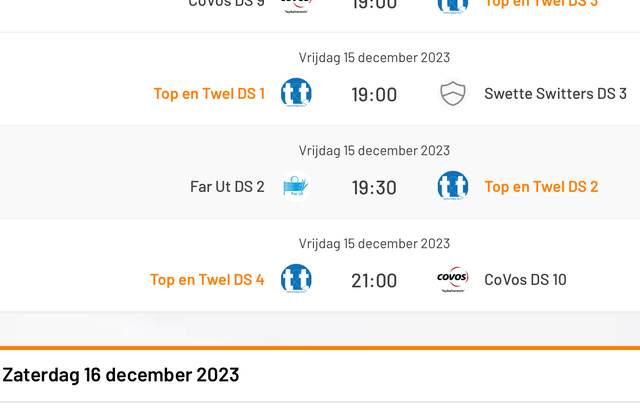Open the Swette Switters DS 3 team

pyautogui.click(x=556, y=93)
